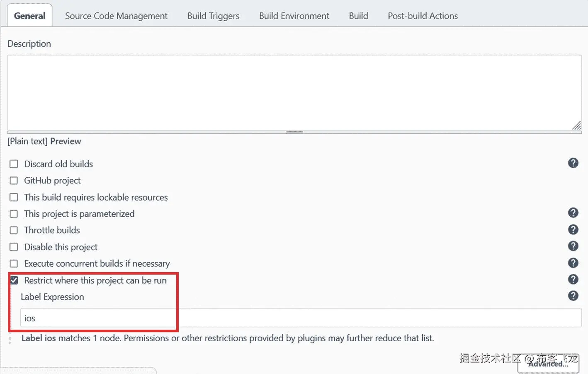Open the Source Code Management tab
Viewport: 588px width, 374px height.
(x=116, y=16)
